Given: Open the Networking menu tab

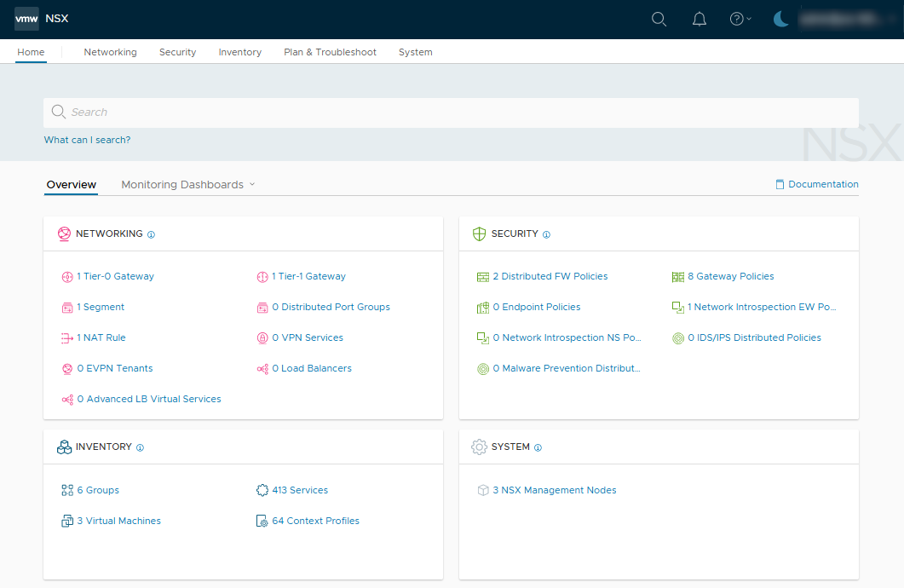Looking at the screenshot, I should [110, 52].
